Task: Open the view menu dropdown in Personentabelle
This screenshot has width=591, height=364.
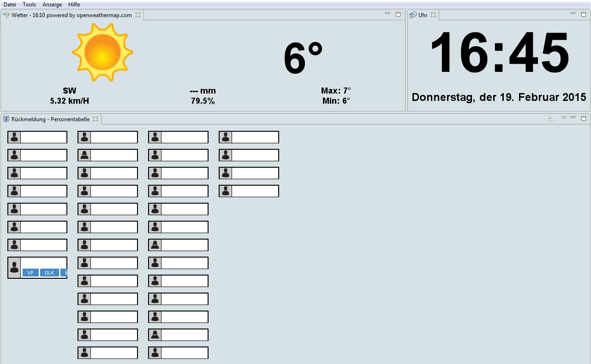Action: (563, 118)
